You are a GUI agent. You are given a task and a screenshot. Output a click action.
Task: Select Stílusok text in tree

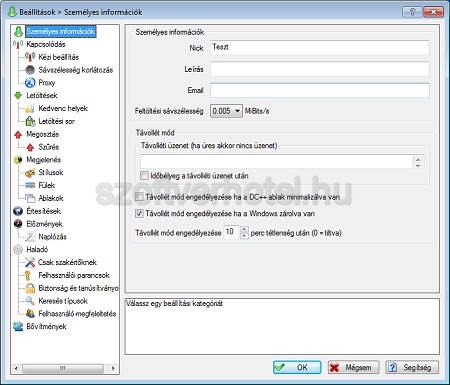click(51, 173)
